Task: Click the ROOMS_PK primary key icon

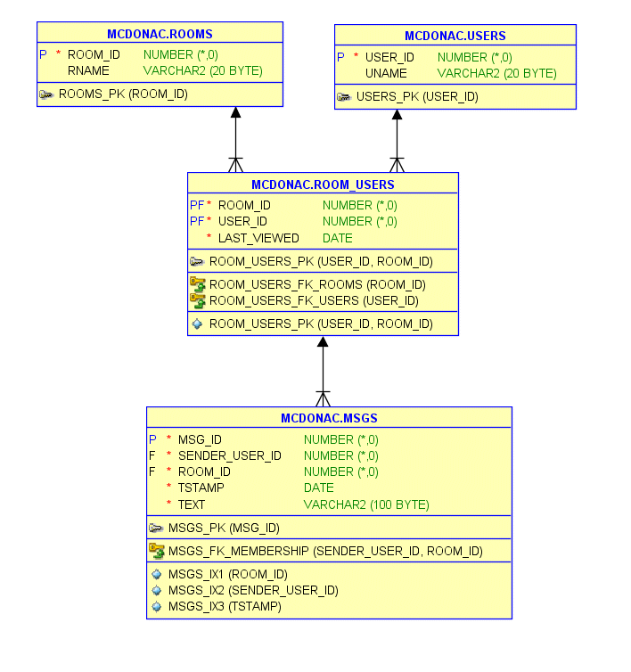Action: click(x=46, y=94)
